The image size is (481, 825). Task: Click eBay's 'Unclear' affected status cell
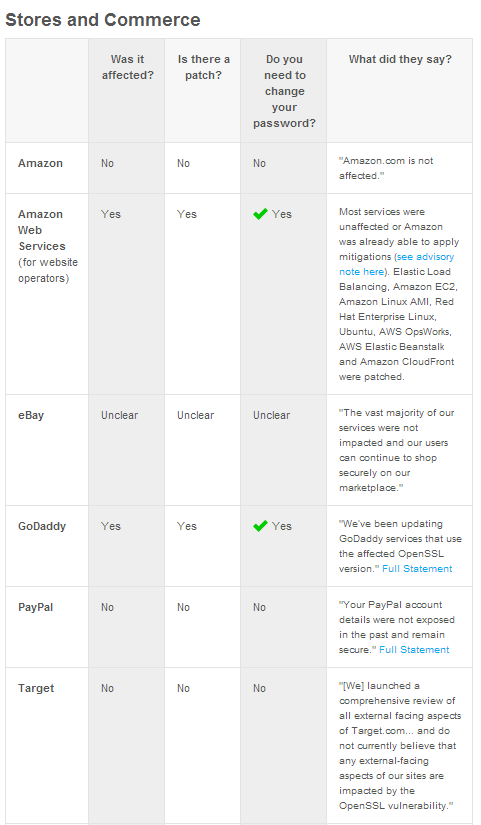pyautogui.click(x=119, y=415)
